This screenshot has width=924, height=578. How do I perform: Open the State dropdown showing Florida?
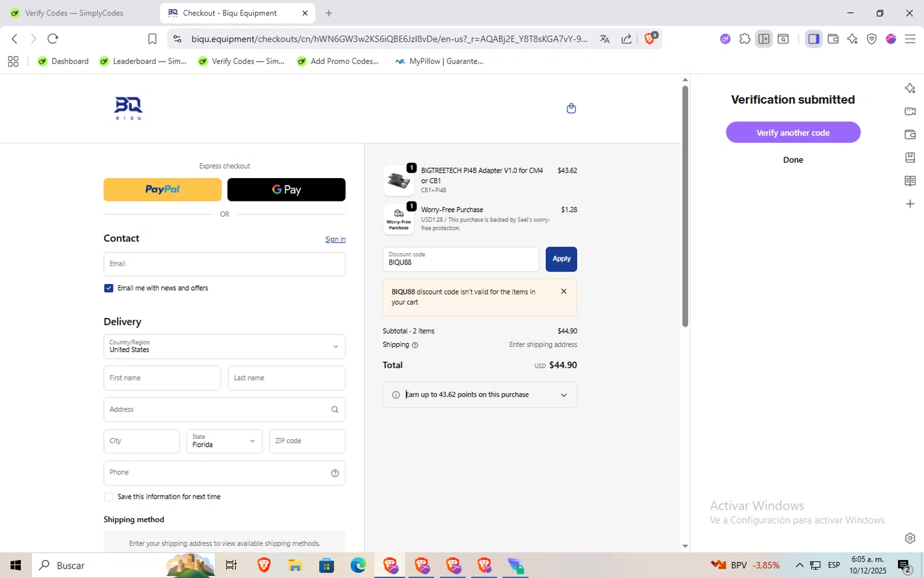(x=224, y=441)
